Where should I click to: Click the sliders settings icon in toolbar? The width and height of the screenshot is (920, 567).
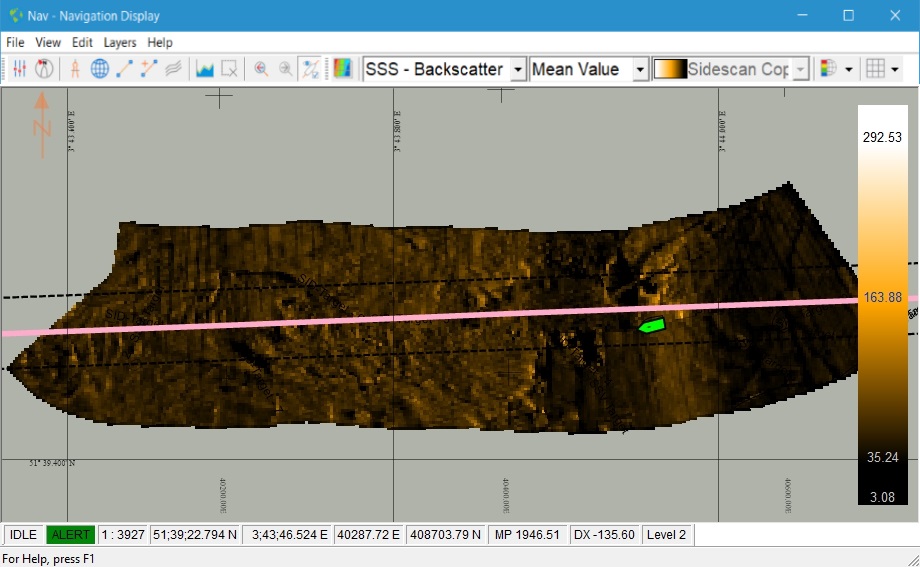tap(19, 69)
